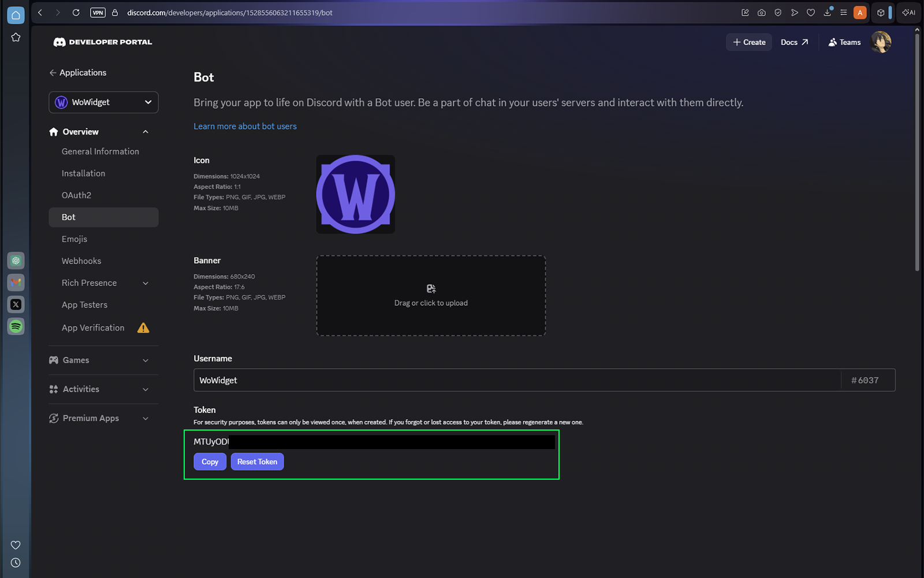Click the Discord Developer Portal logo
Image resolution: width=924 pixels, height=578 pixels.
point(103,42)
